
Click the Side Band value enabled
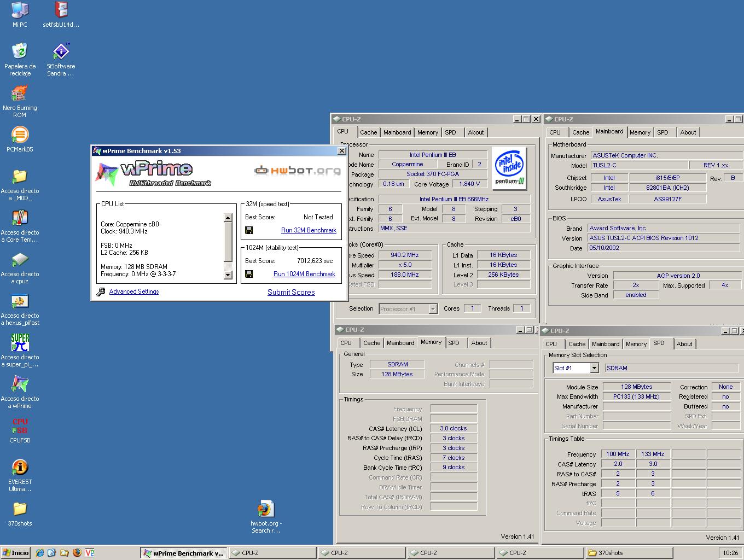[x=636, y=295]
